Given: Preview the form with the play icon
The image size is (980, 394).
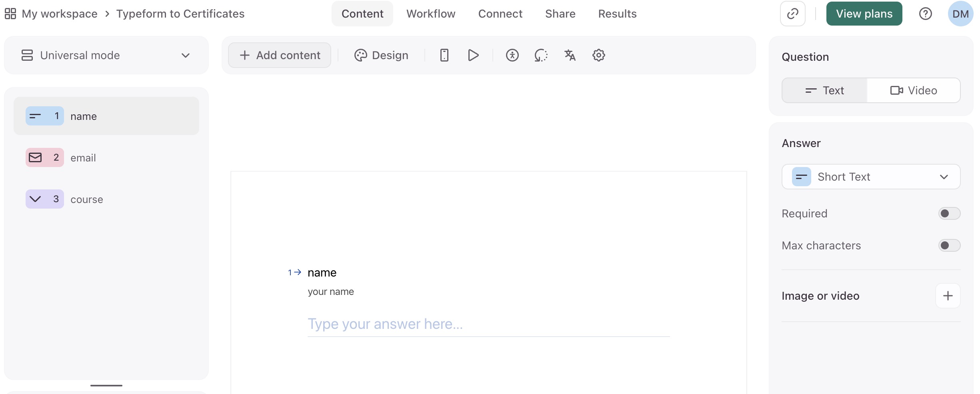Looking at the screenshot, I should point(473,55).
